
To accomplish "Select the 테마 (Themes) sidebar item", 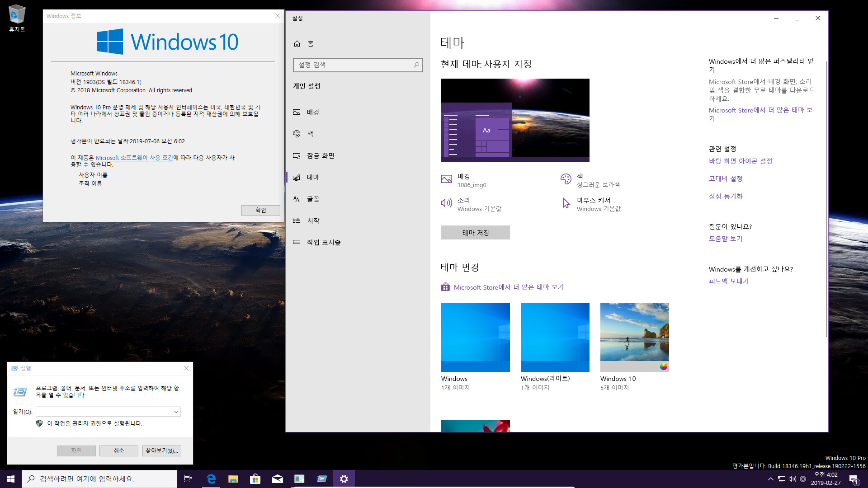I will click(x=358, y=177).
